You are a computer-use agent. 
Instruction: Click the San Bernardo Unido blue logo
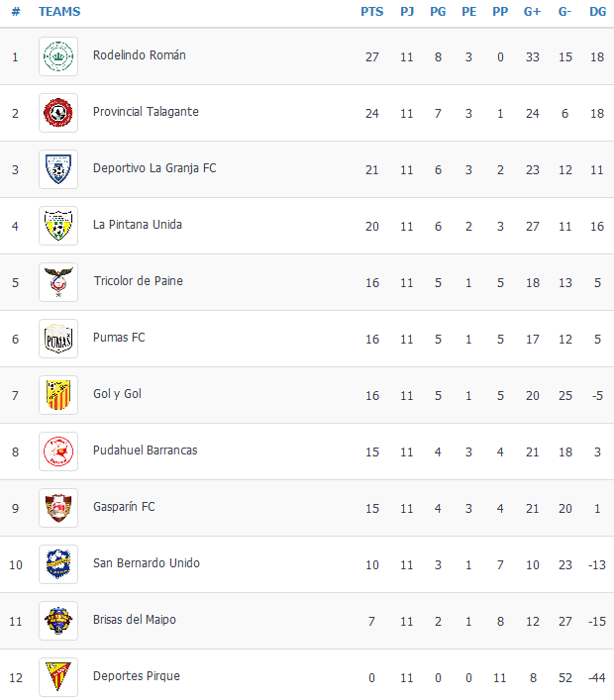pyautogui.click(x=58, y=564)
